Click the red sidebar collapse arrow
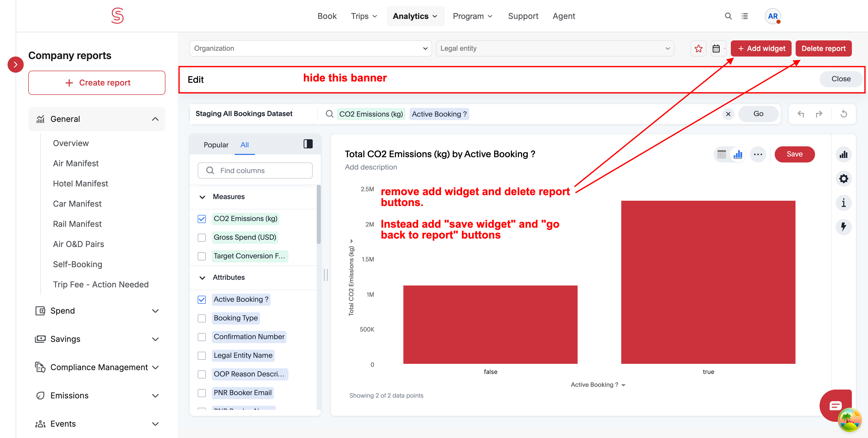 click(x=15, y=64)
